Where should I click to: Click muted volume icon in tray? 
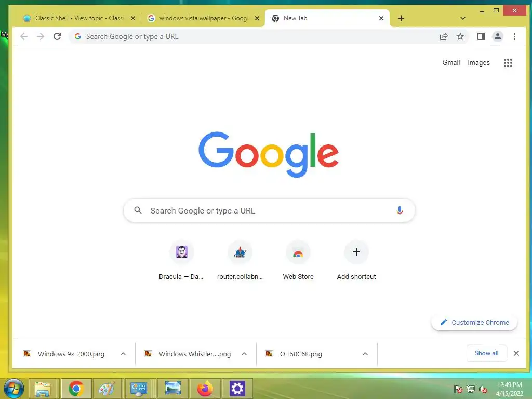pyautogui.click(x=483, y=389)
